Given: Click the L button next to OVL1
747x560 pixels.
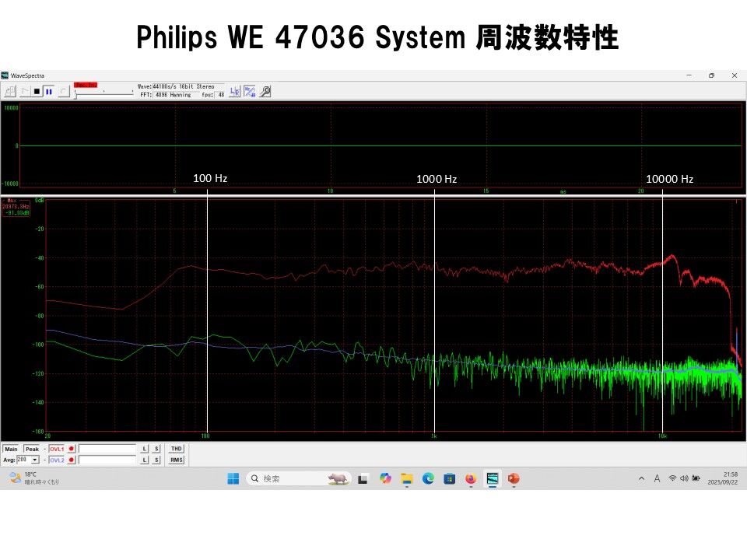Looking at the screenshot, I should [145, 449].
